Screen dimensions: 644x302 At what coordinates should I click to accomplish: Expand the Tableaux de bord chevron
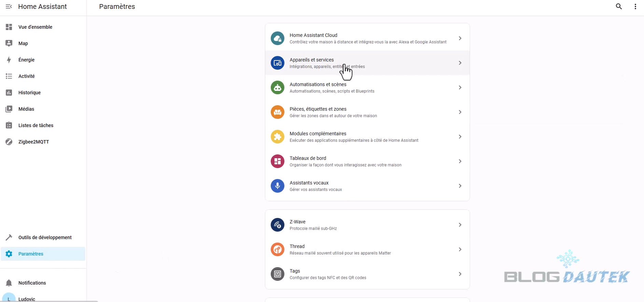(460, 161)
